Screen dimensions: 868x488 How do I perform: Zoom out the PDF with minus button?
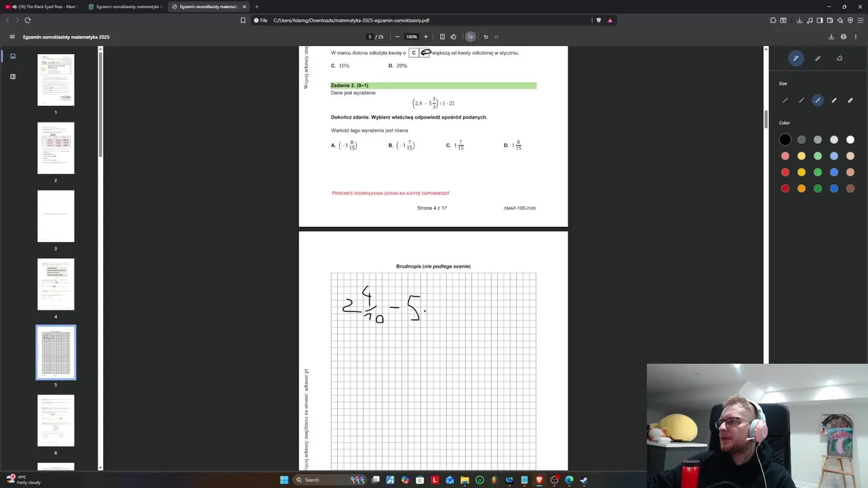397,37
